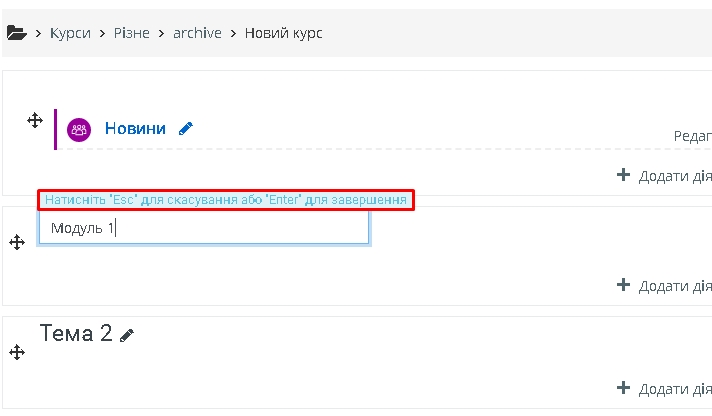This screenshot has height=416, width=712.
Task: Click Додати дію in the Тема 2 section
Action: pyautogui.click(x=675, y=389)
